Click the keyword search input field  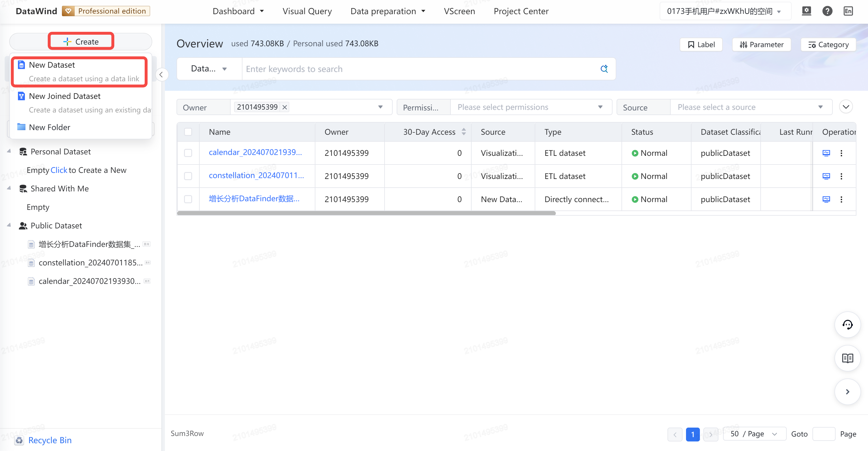tap(421, 69)
